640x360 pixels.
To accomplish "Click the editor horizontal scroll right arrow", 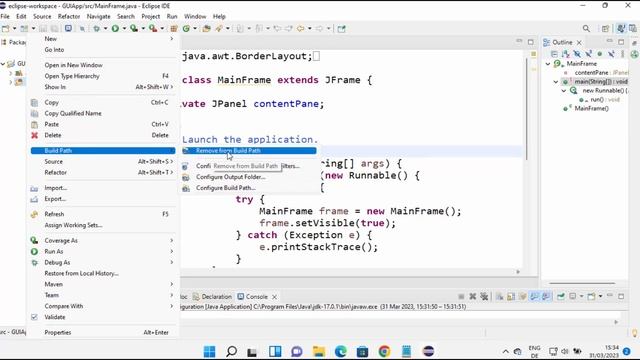I will (x=518, y=272).
